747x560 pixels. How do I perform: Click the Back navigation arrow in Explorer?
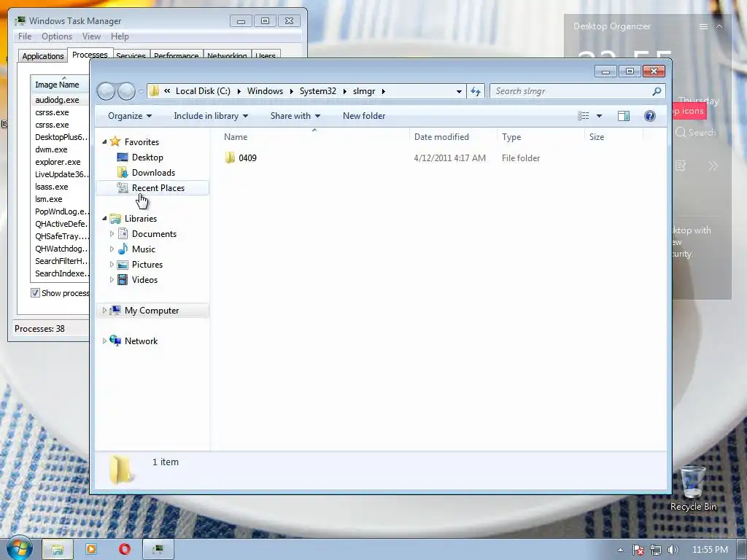pyautogui.click(x=107, y=91)
